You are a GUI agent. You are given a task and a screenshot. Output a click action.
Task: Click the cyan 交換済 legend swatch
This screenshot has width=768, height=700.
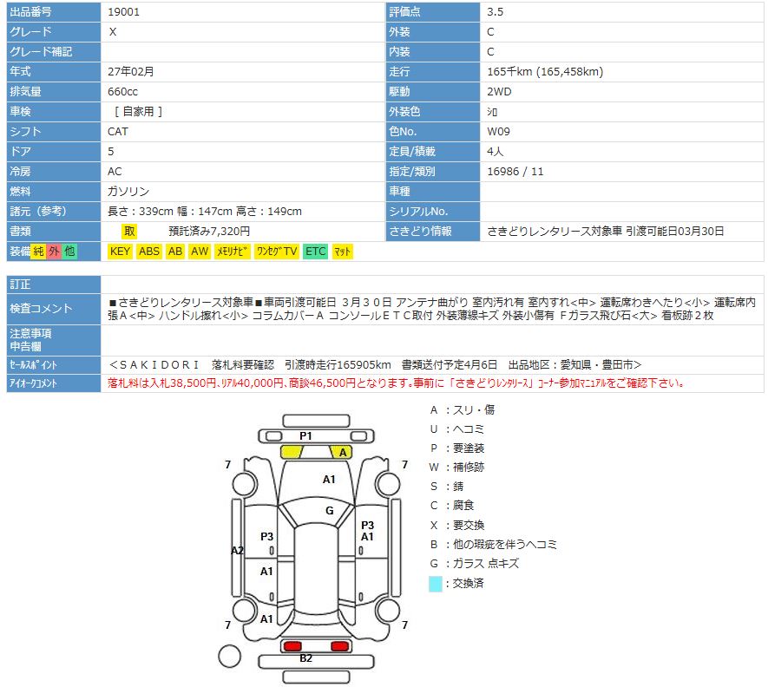(435, 584)
